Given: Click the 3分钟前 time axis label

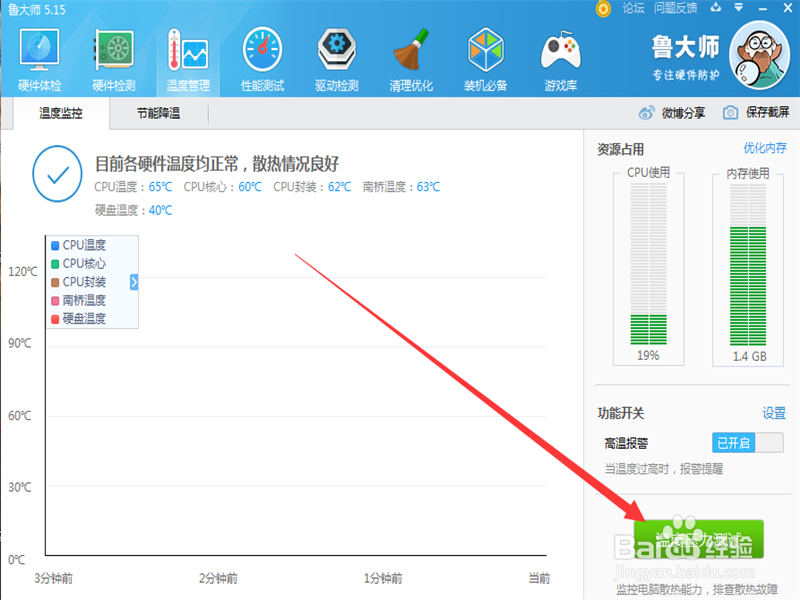Looking at the screenshot, I should (54, 578).
